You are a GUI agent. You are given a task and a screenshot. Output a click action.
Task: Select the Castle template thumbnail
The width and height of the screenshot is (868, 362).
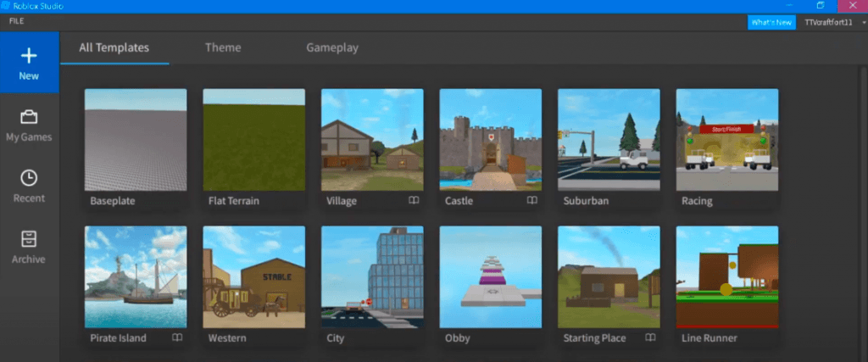point(491,140)
